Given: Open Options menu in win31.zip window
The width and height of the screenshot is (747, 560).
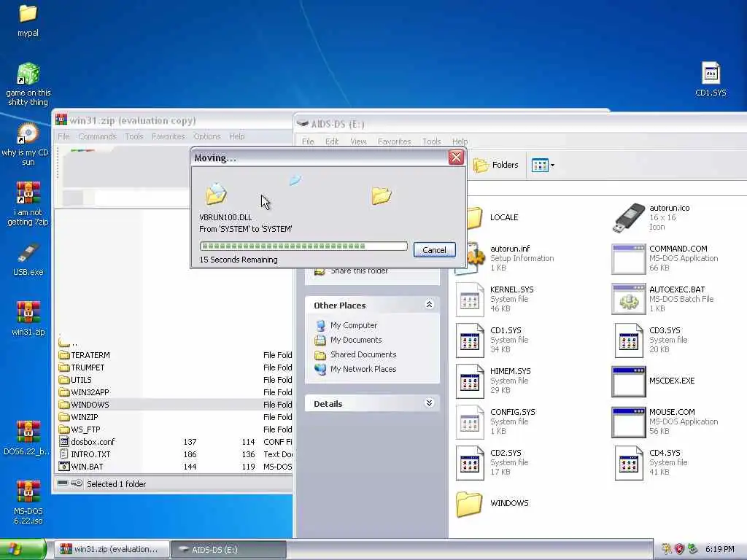Looking at the screenshot, I should (x=206, y=136).
